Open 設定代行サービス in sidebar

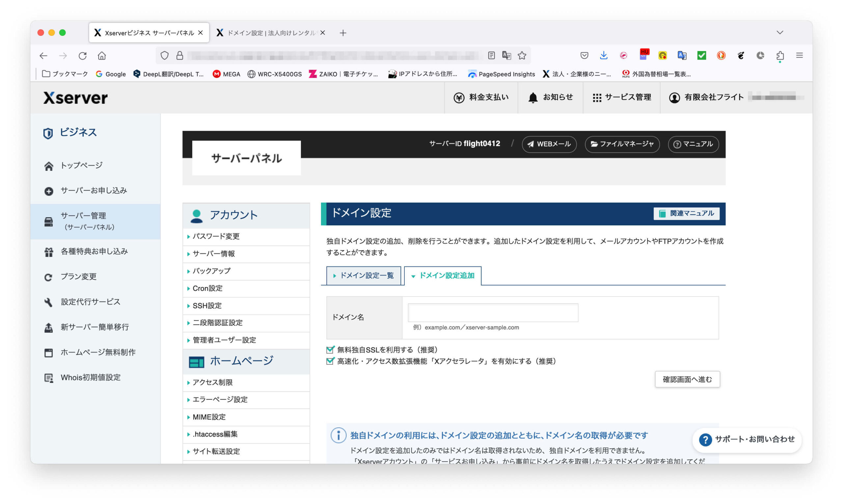pyautogui.click(x=95, y=302)
